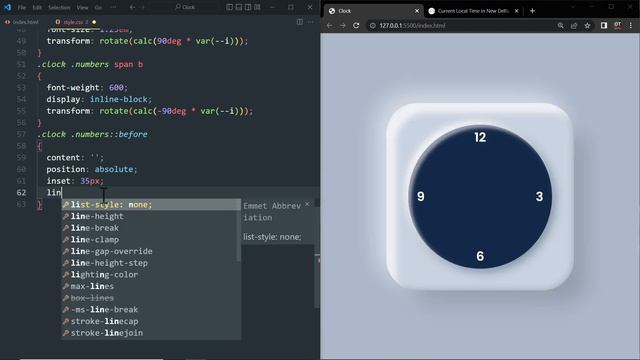The image size is (640, 360).
Task: Go forward with the VS Code navigation arrow
Action: click(x=142, y=7)
